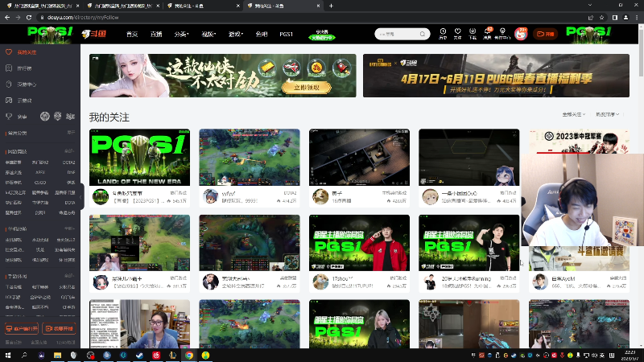The image size is (644, 362).
Task: Open the PGS1 LAND OF THE NEW ERA stream thumbnail
Action: pyautogui.click(x=139, y=157)
